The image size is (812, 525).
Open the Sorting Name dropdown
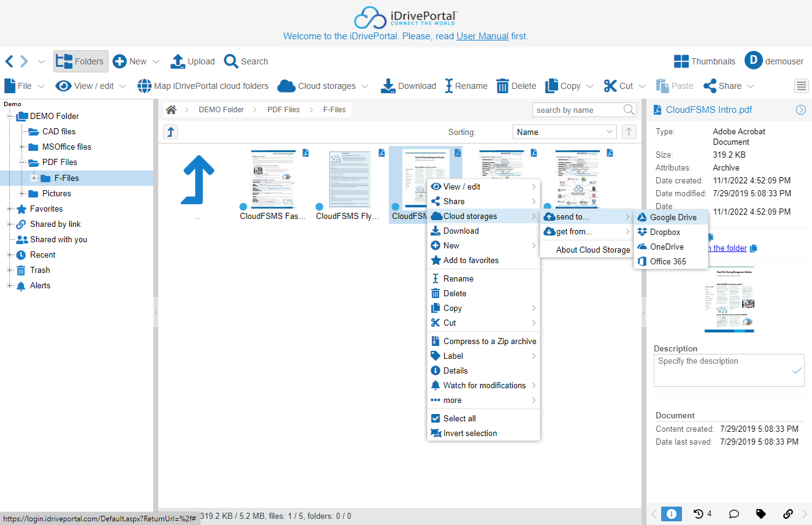[x=564, y=132]
